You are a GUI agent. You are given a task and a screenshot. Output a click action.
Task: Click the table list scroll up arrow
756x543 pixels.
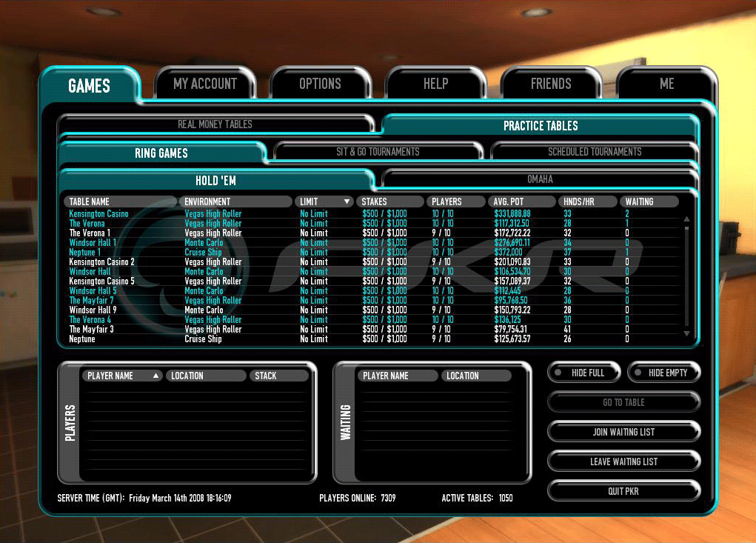point(686,219)
